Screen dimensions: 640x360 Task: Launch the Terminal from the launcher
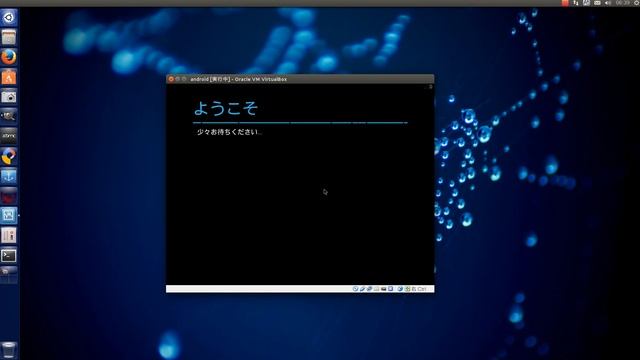pyautogui.click(x=9, y=255)
